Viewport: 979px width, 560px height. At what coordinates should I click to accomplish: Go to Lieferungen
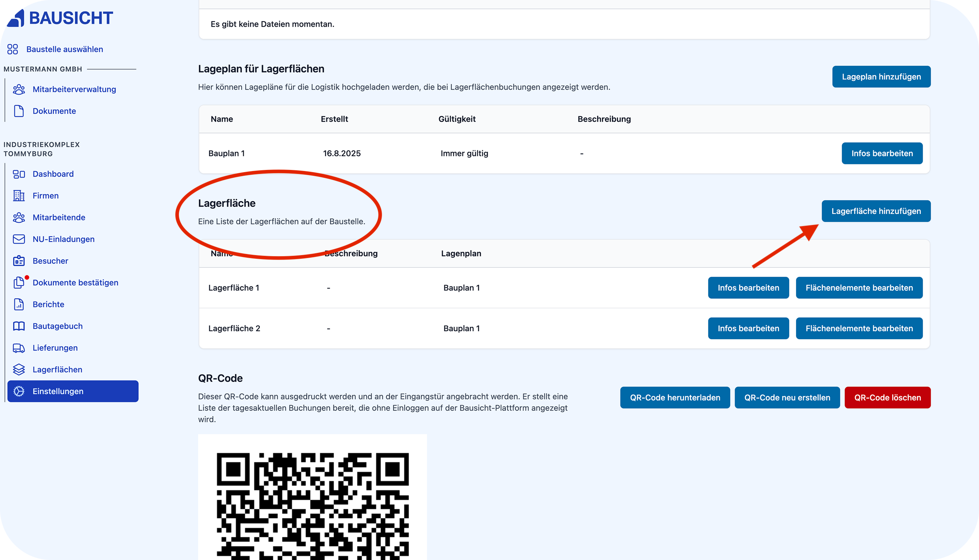point(55,348)
